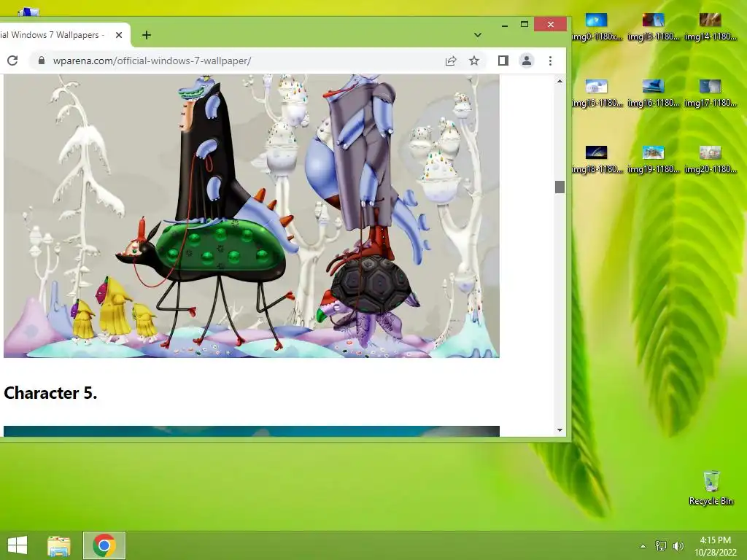Viewport: 747px width, 560px height.
Task: Maximize the Chrome window
Action: click(x=524, y=24)
